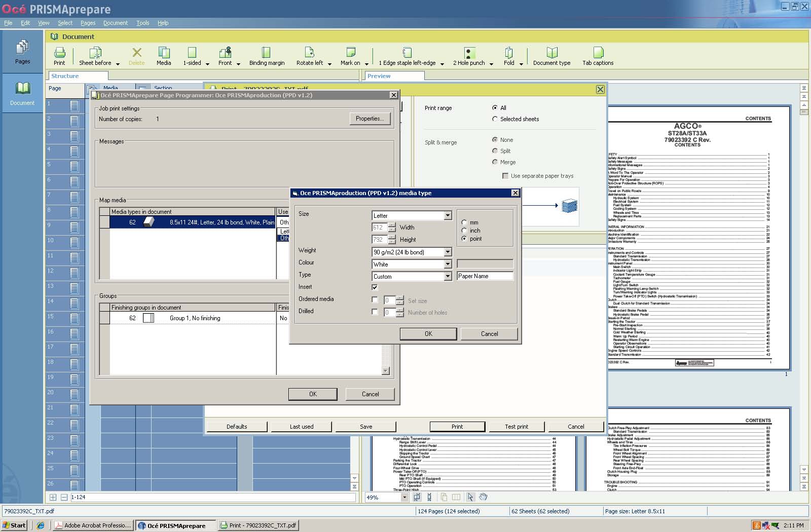Open the Pages menu
Image resolution: width=811 pixels, height=532 pixels.
(88, 23)
